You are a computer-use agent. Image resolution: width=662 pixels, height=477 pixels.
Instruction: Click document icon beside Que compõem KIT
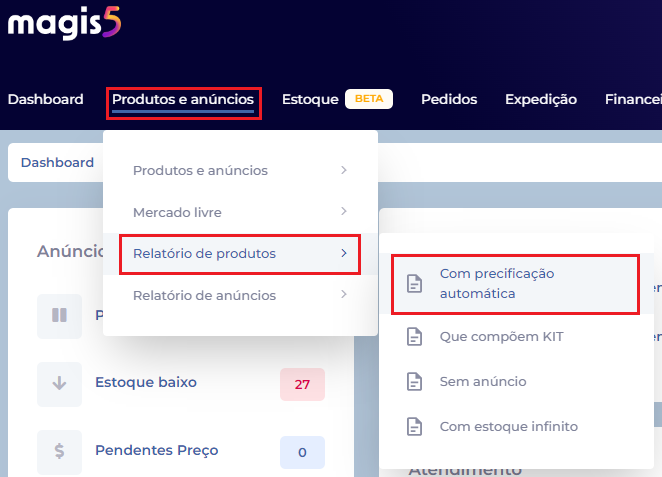[x=414, y=337]
